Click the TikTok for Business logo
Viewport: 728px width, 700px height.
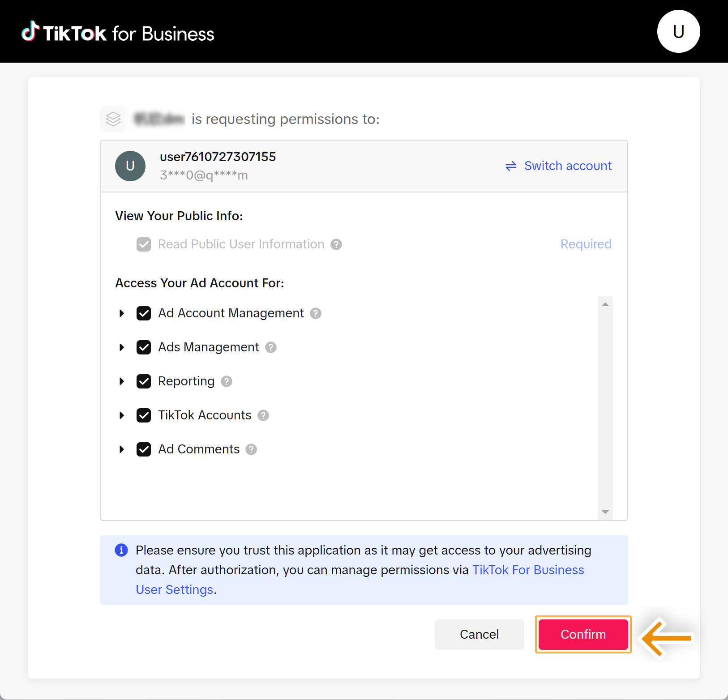coord(118,33)
